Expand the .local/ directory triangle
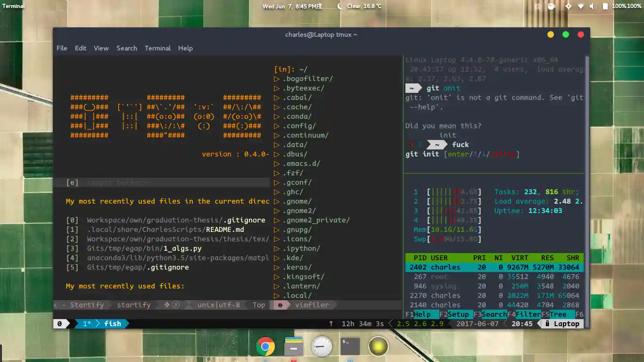 coord(277,296)
